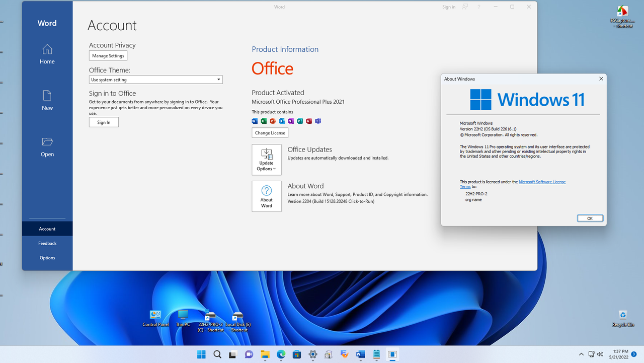Open the Notepad taskbar icon
Image resolution: width=644 pixels, height=363 pixels.
click(376, 354)
